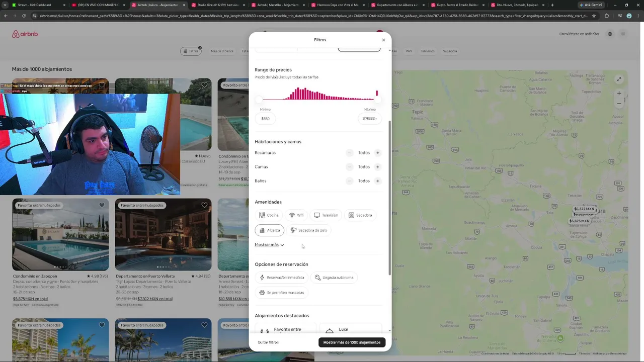Click the $6,372 MXN map price marker
This screenshot has height=362, width=644.
click(x=584, y=209)
